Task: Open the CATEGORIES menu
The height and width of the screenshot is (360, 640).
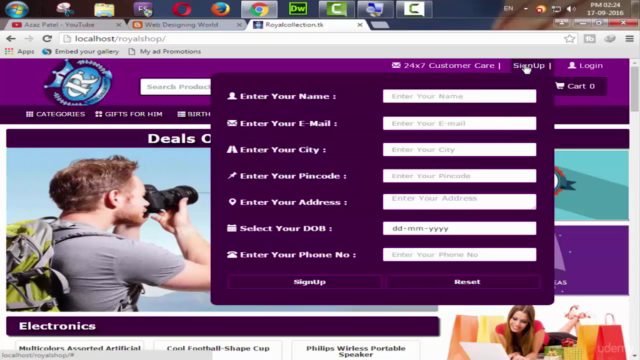Action: pyautogui.click(x=56, y=114)
